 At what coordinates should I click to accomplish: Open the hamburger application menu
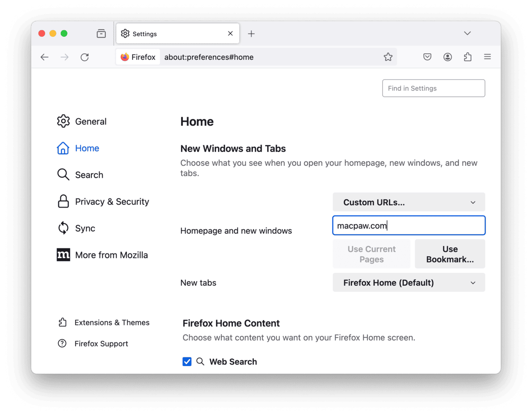(x=487, y=57)
